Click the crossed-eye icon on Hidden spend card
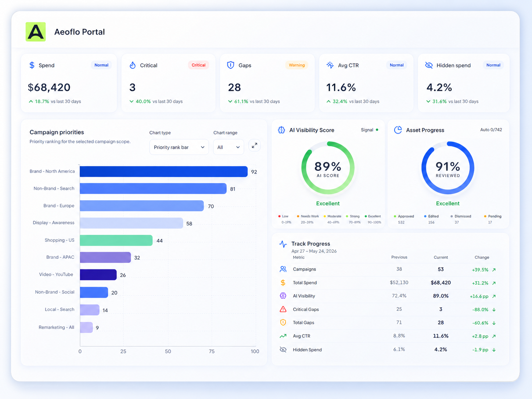Image resolution: width=532 pixels, height=399 pixels. (x=429, y=65)
